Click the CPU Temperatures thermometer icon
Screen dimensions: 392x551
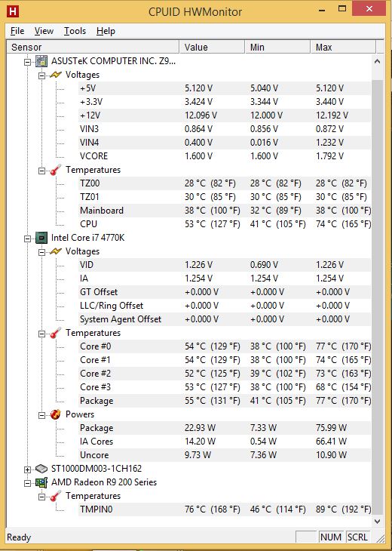[56, 333]
